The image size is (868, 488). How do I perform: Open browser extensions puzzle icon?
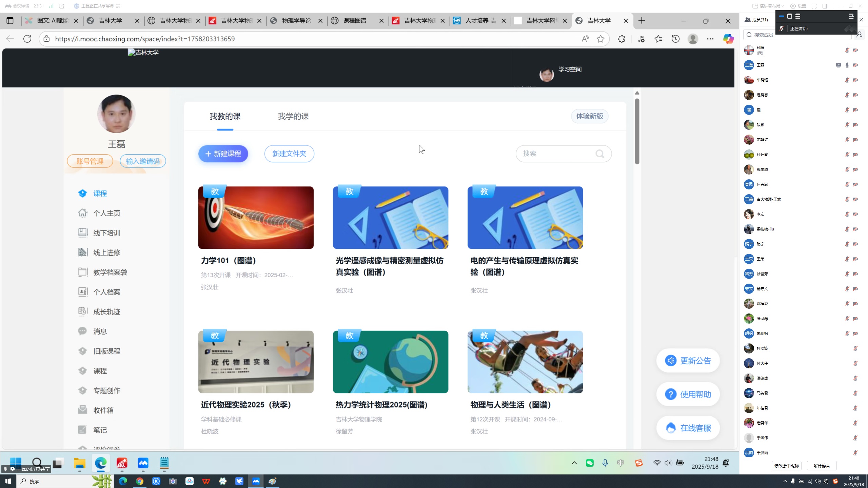[621, 39]
